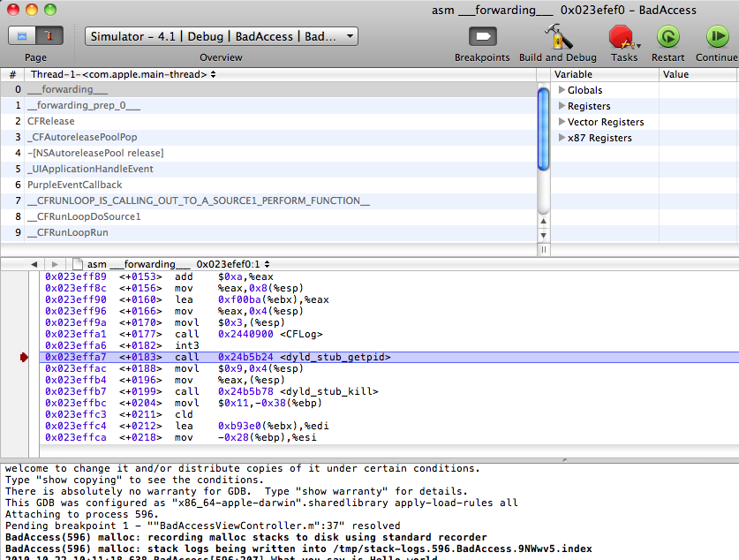The height and width of the screenshot is (560, 739).
Task: Click the stack list scroll down arrow
Action: (x=543, y=235)
